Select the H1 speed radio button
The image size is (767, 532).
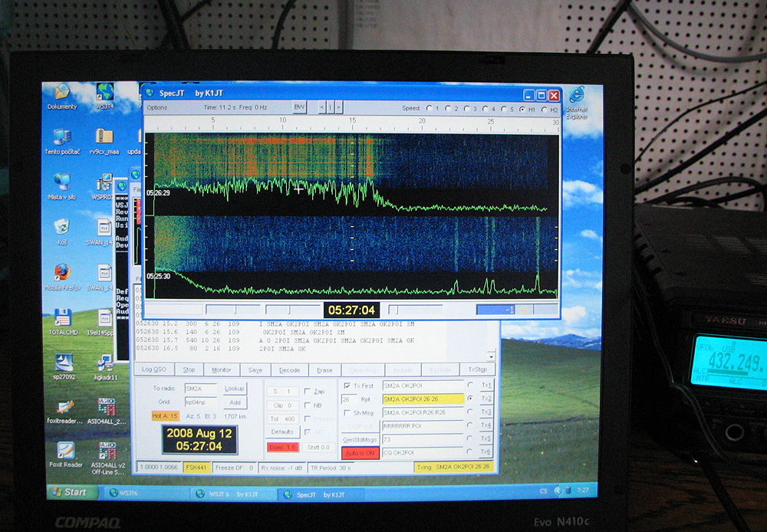(x=522, y=110)
